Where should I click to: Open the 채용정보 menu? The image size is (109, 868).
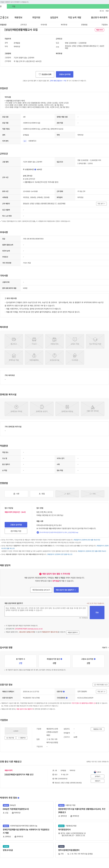pos(18,17)
